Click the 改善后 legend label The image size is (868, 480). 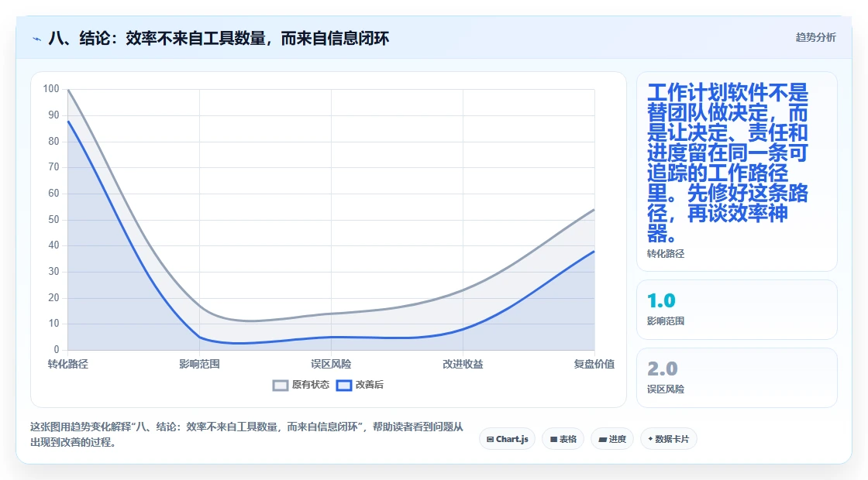coord(369,385)
